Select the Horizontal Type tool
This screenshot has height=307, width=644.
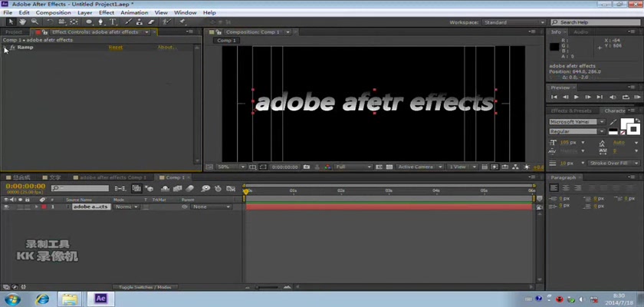(x=112, y=22)
